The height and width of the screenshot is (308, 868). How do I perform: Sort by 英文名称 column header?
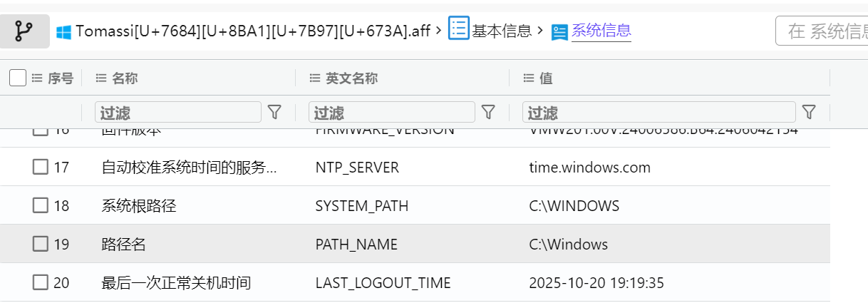click(x=351, y=78)
